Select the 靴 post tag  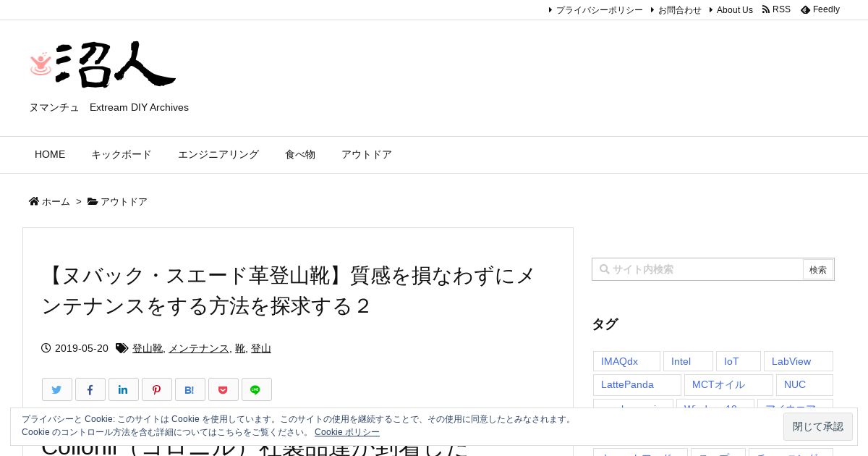(x=240, y=348)
